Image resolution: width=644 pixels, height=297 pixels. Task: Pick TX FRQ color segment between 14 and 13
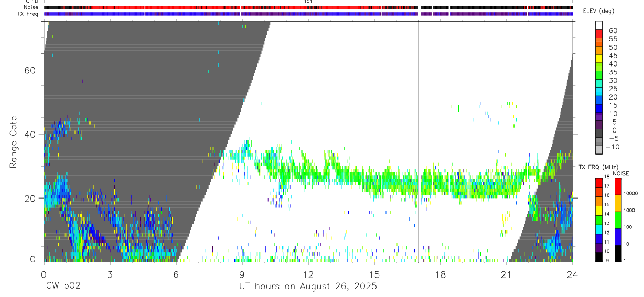[598, 219]
